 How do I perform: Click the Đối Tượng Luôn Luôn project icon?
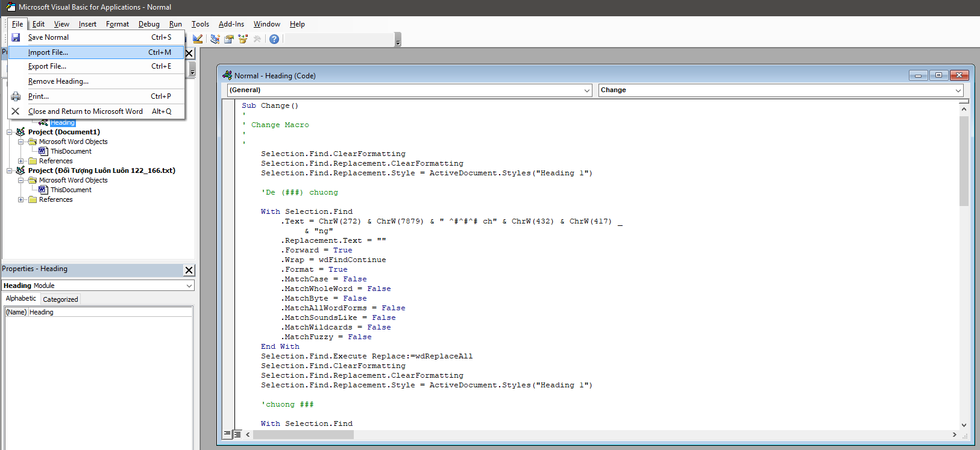click(x=20, y=170)
